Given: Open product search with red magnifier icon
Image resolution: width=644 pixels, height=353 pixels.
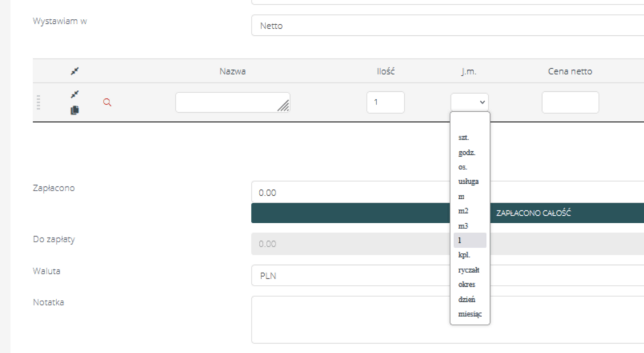Looking at the screenshot, I should pyautogui.click(x=107, y=103).
